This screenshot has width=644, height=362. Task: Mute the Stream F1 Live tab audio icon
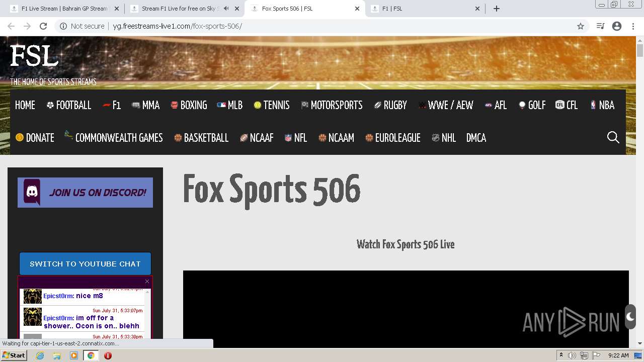tap(226, 9)
